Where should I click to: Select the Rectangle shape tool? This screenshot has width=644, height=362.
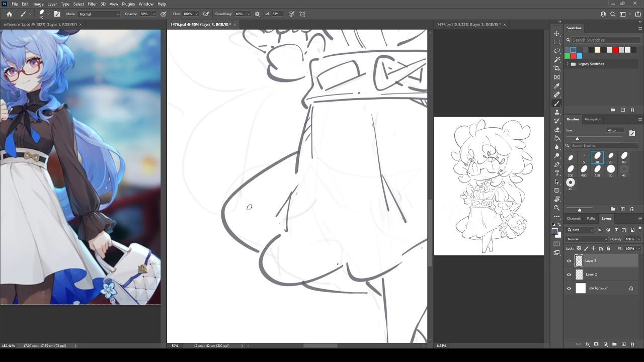556,191
